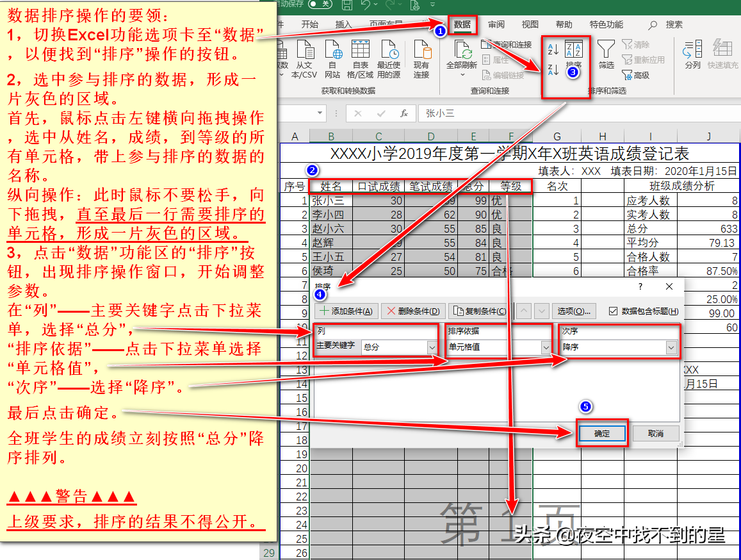741x560 pixels.
Task: Click the sort dialog help question mark
Action: 640,286
